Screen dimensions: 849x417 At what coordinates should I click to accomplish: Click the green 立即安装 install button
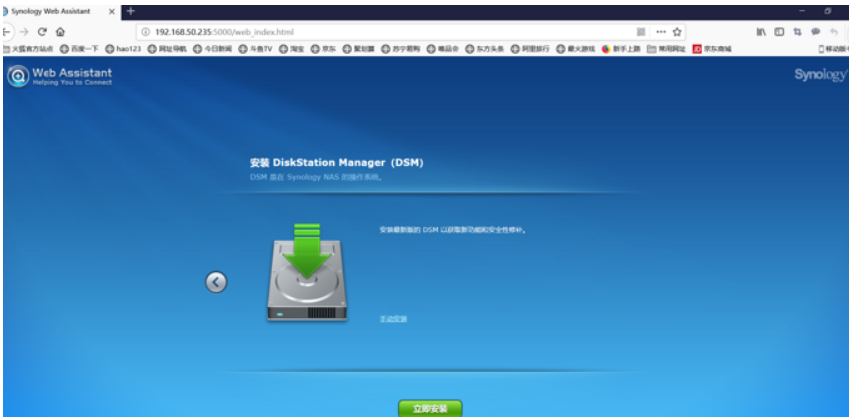tap(430, 408)
